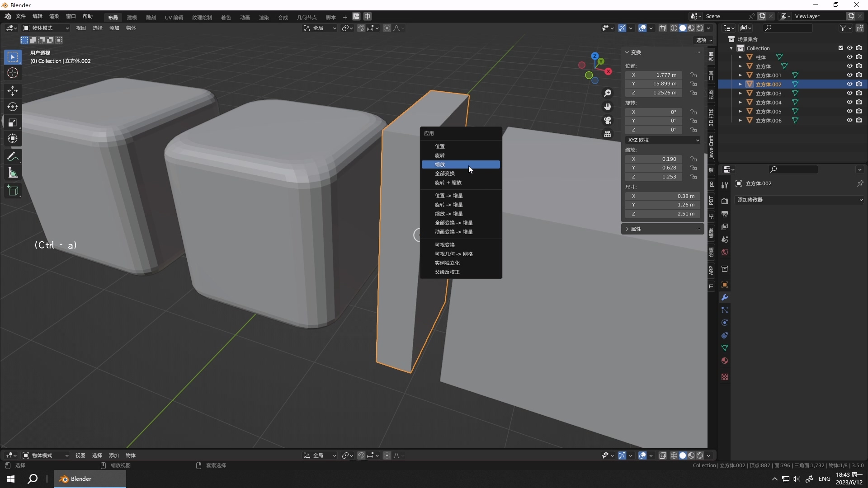
Task: Select the Measure tool
Action: click(13, 173)
